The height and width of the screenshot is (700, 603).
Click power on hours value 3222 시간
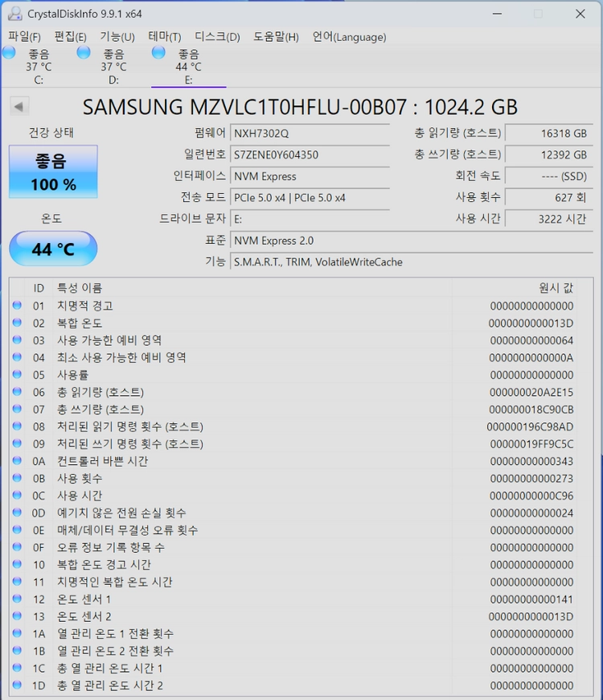pos(549,219)
